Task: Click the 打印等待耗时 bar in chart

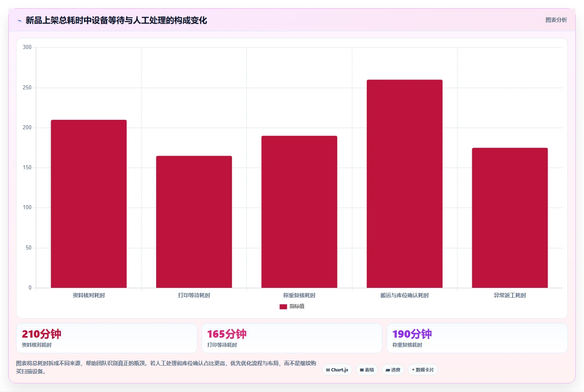Action: click(194, 222)
